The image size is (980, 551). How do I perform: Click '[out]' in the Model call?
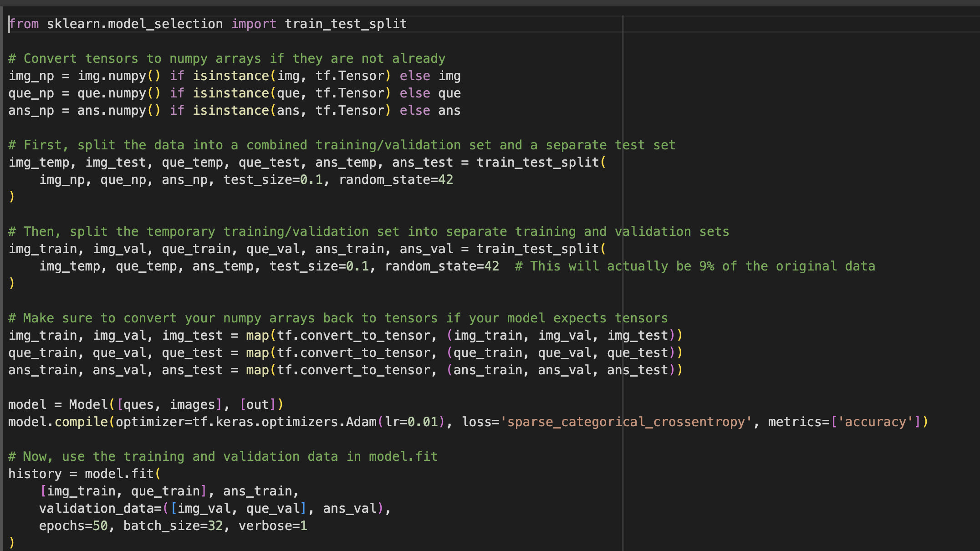[x=258, y=404]
